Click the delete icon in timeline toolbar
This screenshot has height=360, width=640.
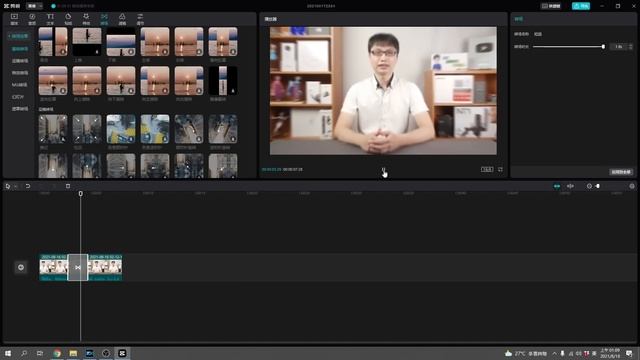[68, 186]
